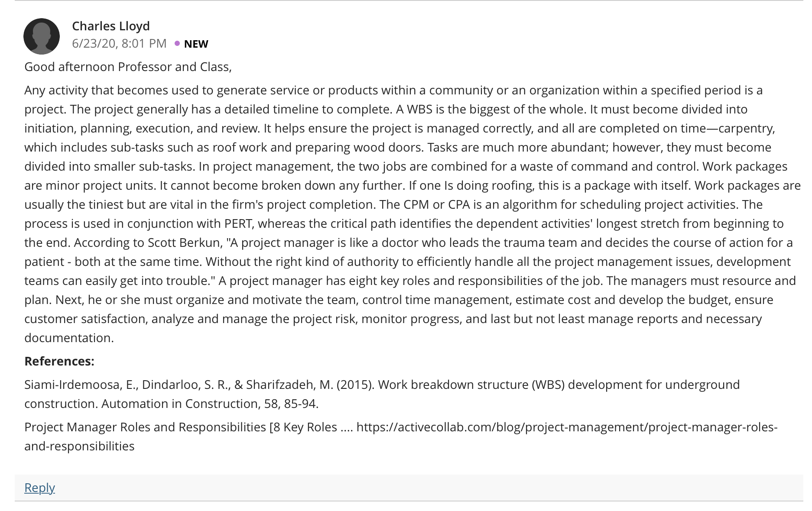Click the References: heading
This screenshot has height=511, width=812.
59,361
